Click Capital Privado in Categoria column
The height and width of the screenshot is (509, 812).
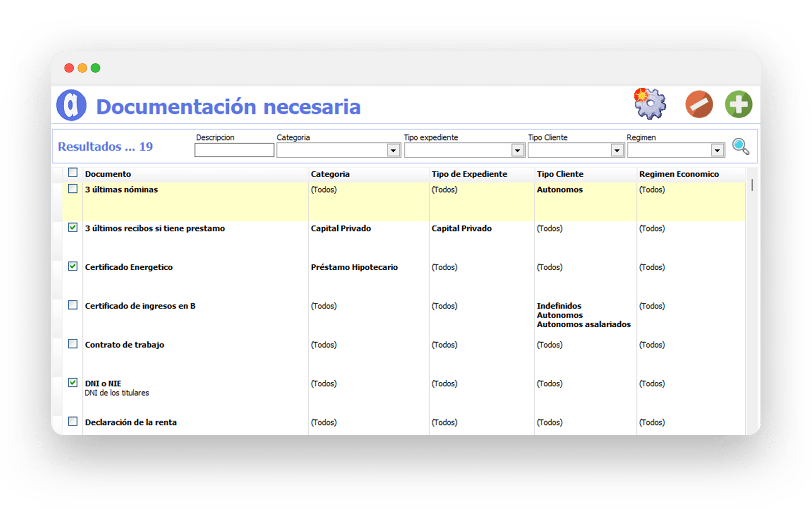[x=341, y=229]
